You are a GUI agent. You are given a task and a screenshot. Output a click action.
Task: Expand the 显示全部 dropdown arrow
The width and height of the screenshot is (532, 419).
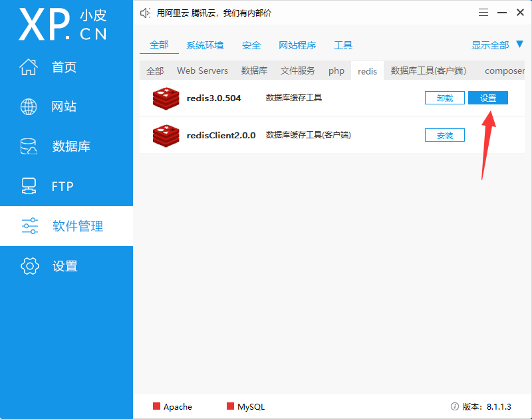click(519, 44)
